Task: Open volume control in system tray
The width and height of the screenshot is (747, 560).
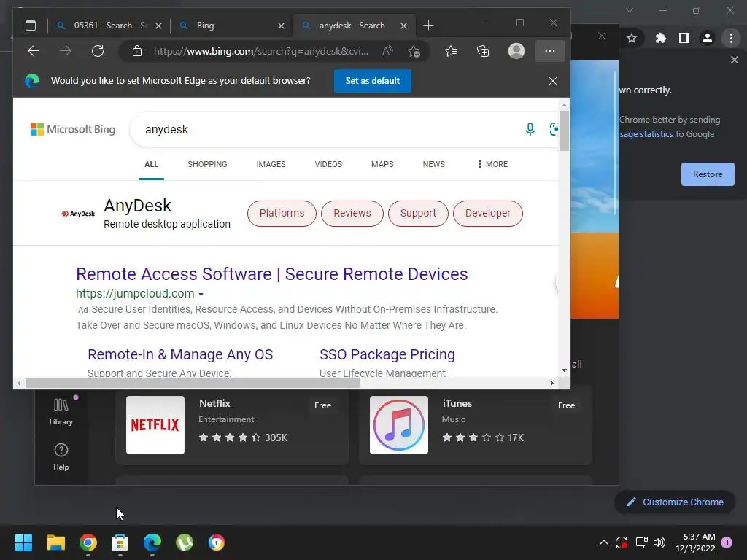Action: [x=659, y=542]
